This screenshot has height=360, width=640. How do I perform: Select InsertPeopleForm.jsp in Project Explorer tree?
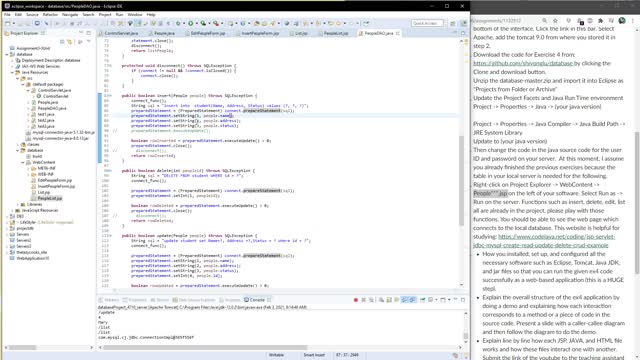click(56, 186)
